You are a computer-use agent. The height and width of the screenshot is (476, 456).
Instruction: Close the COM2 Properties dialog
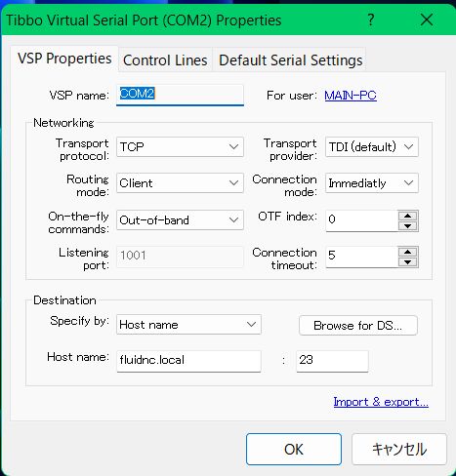[x=427, y=20]
